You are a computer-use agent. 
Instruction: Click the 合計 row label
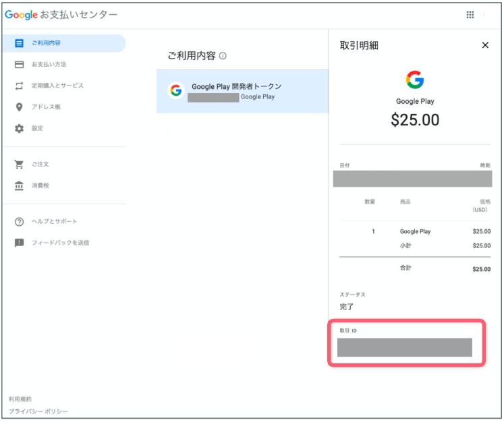click(405, 268)
